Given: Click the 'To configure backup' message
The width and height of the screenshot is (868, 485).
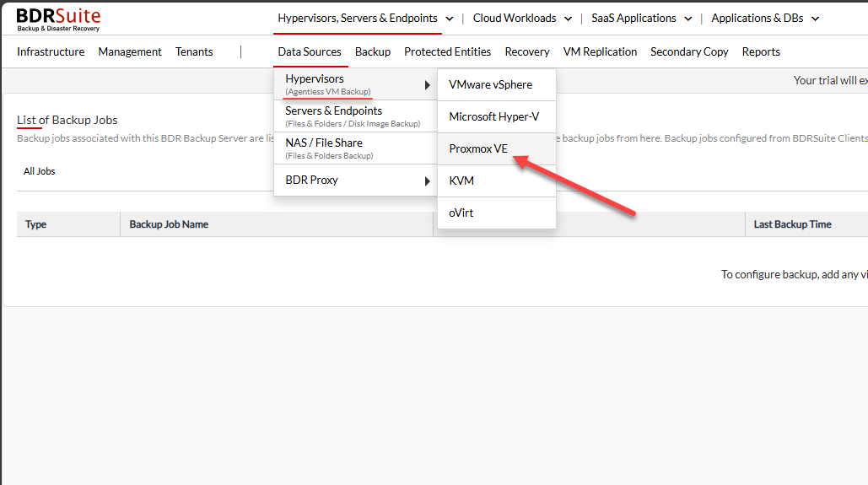Looking at the screenshot, I should 794,274.
